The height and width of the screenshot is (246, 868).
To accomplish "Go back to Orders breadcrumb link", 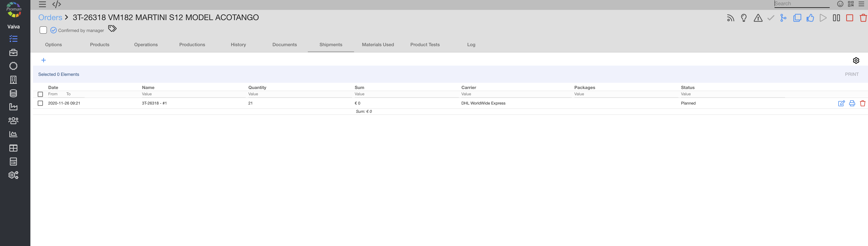I will click(x=50, y=17).
